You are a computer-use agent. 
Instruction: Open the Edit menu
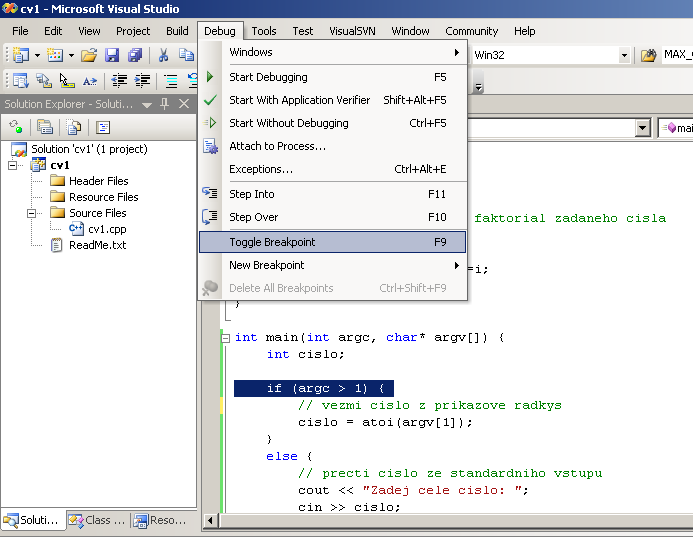53,31
